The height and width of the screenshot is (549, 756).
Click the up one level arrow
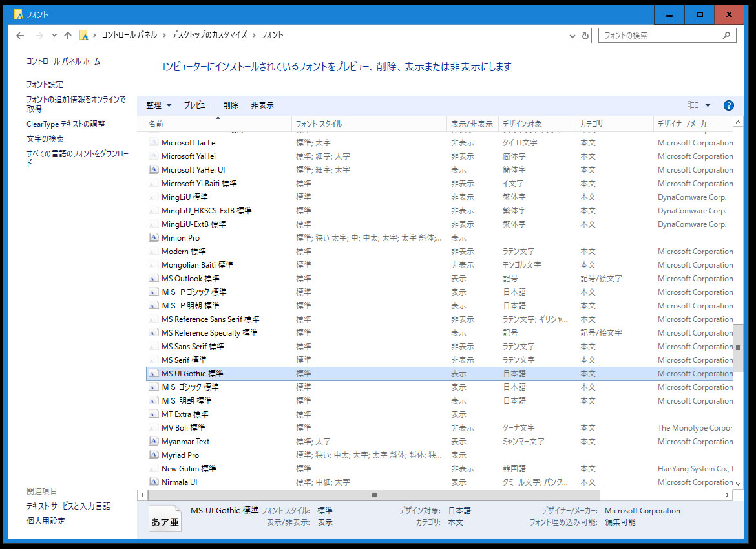coord(68,35)
